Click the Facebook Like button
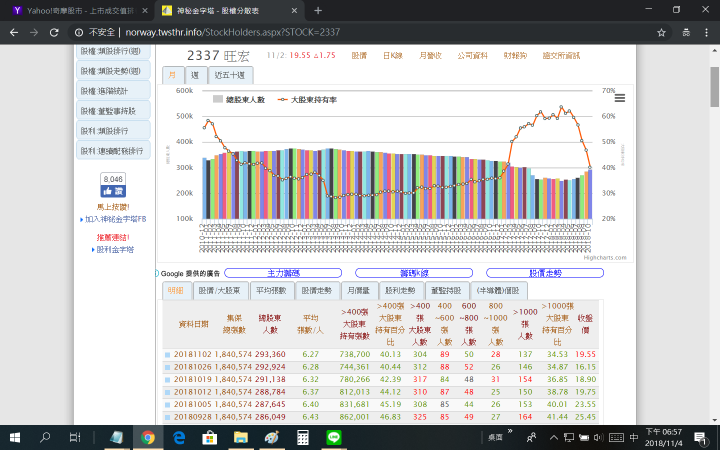This screenshot has width=720, height=450. tap(113, 190)
